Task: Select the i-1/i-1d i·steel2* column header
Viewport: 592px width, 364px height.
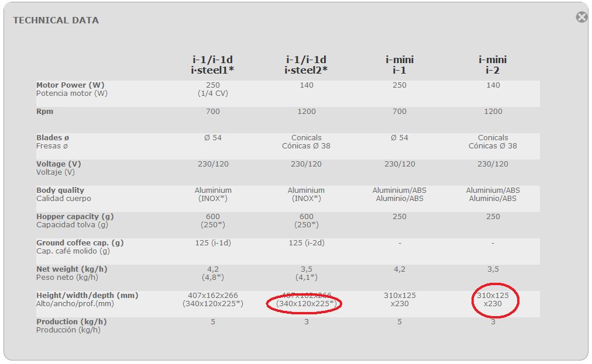Action: click(306, 65)
